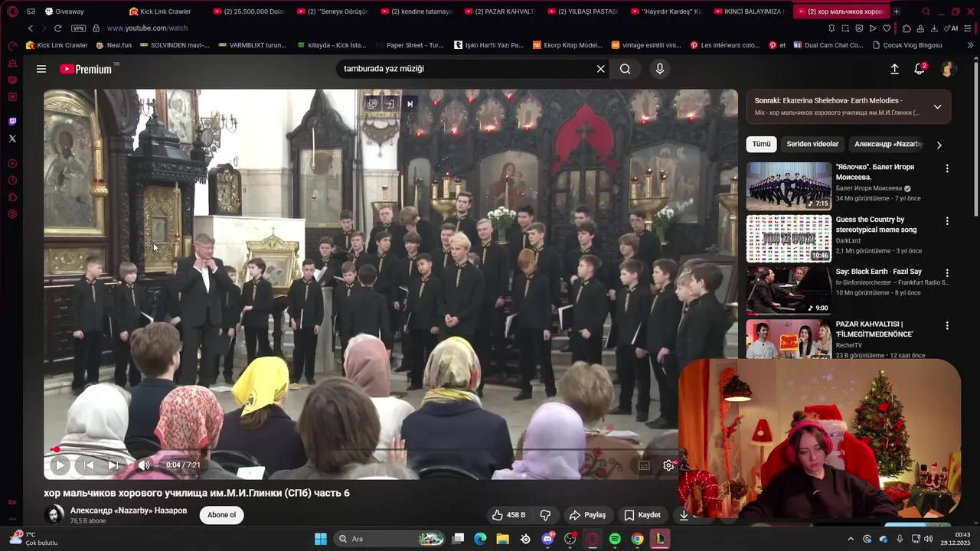Share the video via Paylaş
The width and height of the screenshot is (980, 551).
[x=587, y=515]
